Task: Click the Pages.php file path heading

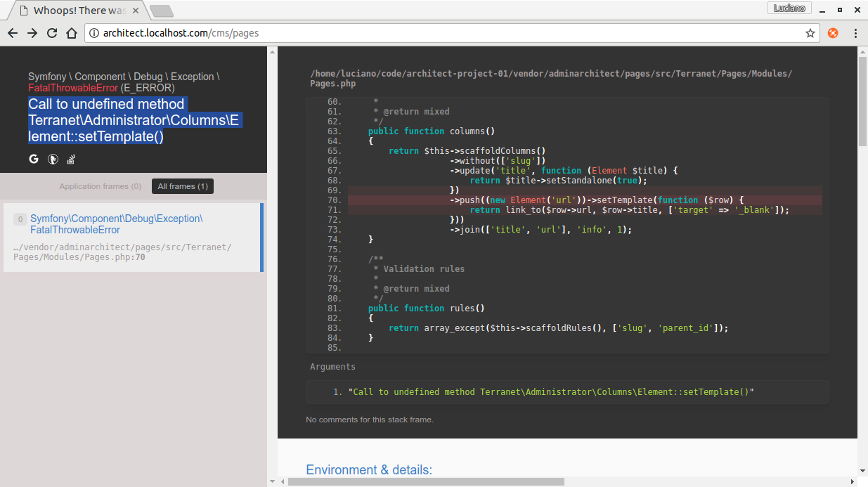Action: [x=551, y=78]
